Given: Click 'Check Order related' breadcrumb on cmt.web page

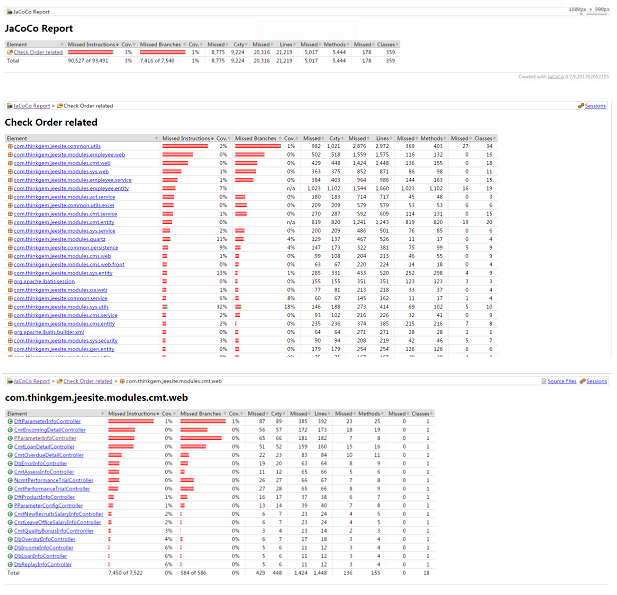Looking at the screenshot, I should coord(88,381).
